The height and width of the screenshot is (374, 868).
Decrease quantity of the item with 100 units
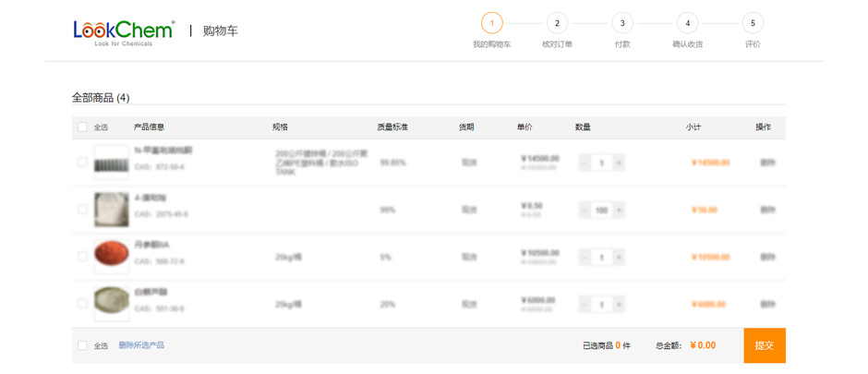tap(585, 210)
